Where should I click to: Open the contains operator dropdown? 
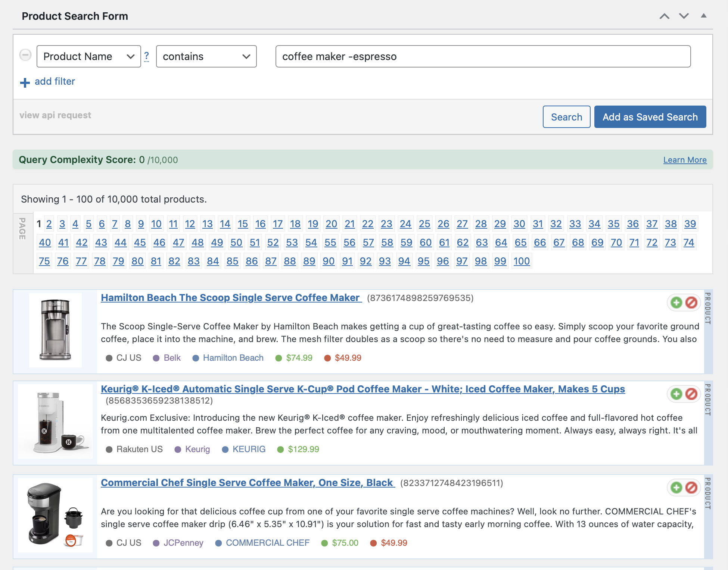206,56
